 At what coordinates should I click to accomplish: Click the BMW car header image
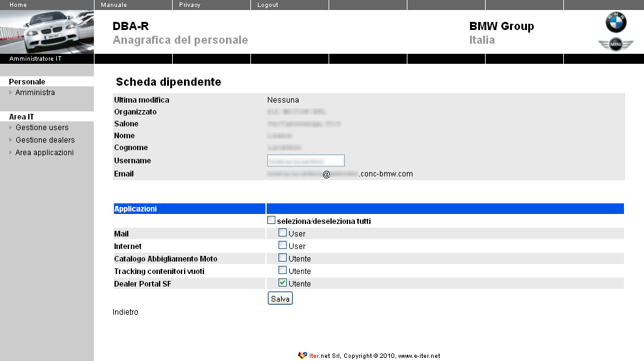47,32
